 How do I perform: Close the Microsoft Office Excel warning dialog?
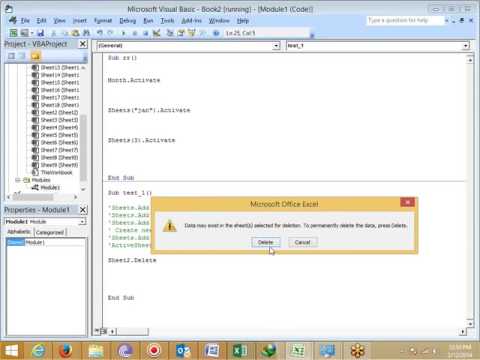pos(407,202)
